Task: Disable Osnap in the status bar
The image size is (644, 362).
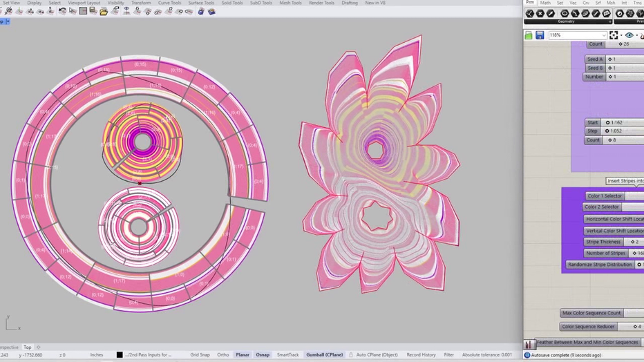Action: tap(263, 354)
